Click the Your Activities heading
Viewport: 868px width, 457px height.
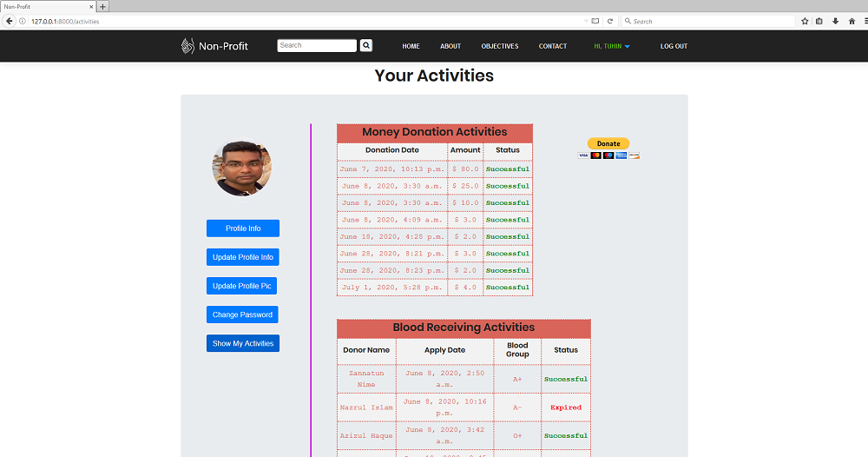point(434,76)
